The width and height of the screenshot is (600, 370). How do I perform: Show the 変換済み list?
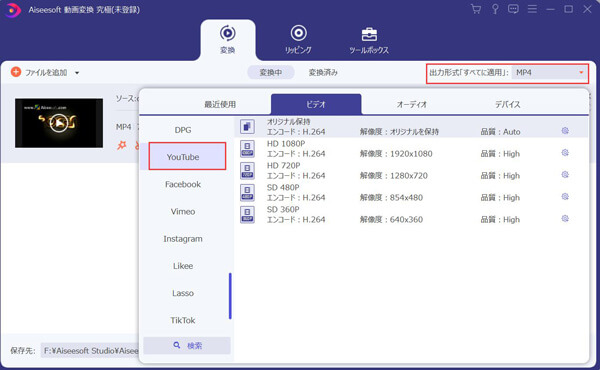[x=323, y=72]
